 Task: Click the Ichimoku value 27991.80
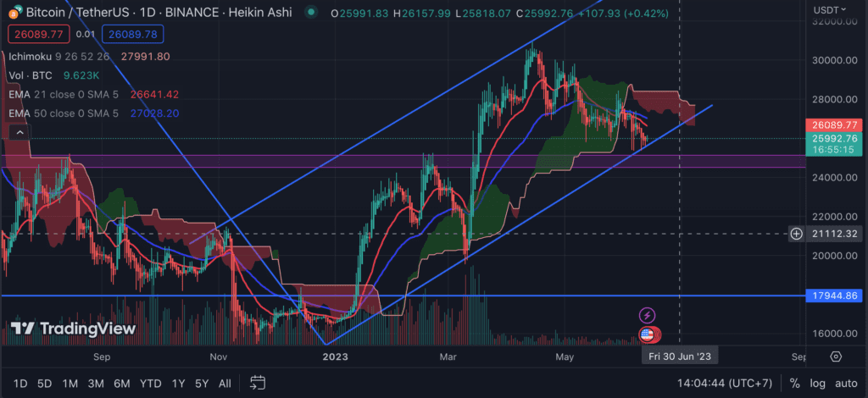pyautogui.click(x=144, y=57)
